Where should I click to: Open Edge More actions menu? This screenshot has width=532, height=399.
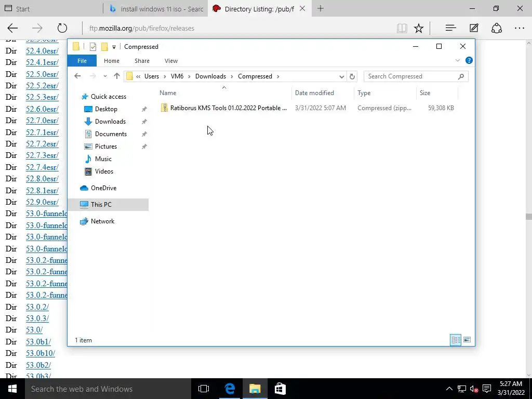(520, 28)
